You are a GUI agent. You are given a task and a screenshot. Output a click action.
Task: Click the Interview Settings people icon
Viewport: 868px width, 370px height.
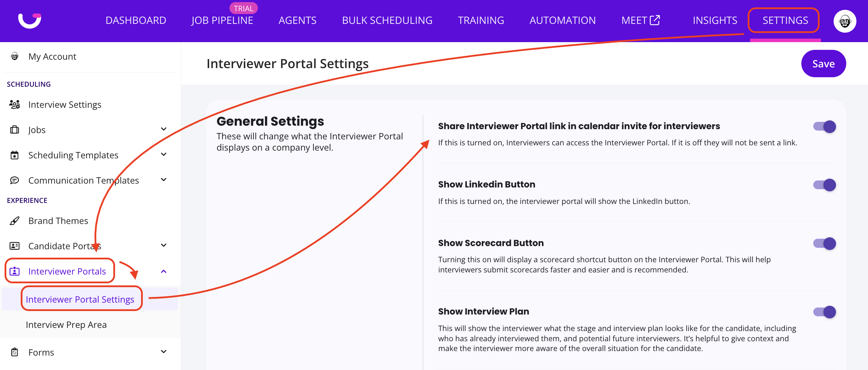coord(14,105)
